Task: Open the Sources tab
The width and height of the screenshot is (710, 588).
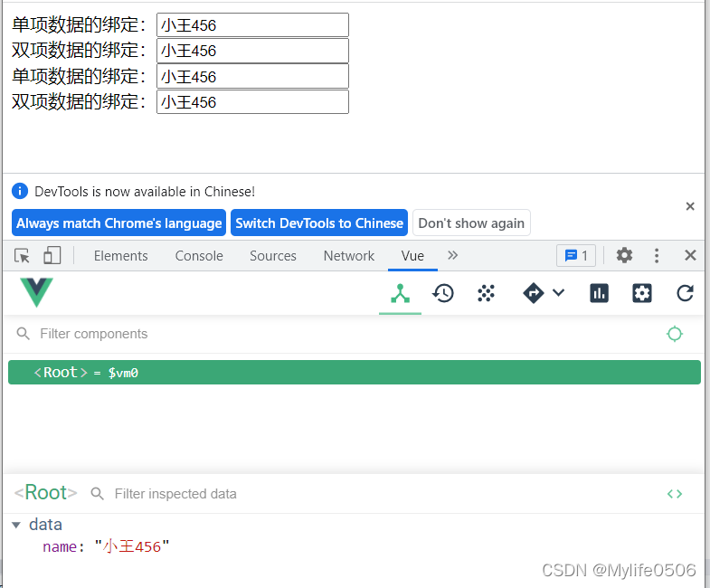Action: tap(273, 256)
